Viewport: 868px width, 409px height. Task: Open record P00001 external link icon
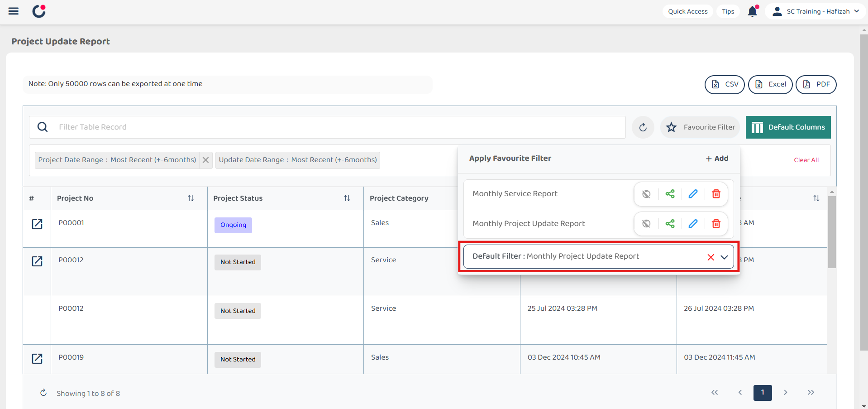(x=37, y=224)
